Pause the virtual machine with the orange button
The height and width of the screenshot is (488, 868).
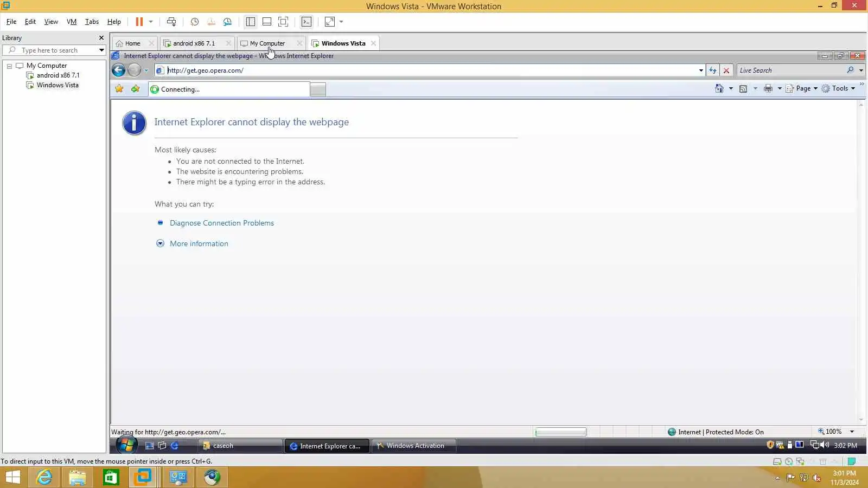coord(139,22)
